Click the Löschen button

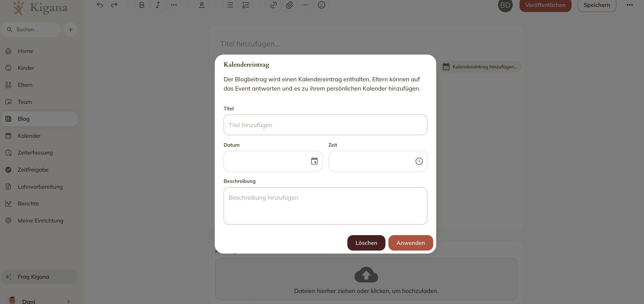pyautogui.click(x=366, y=243)
